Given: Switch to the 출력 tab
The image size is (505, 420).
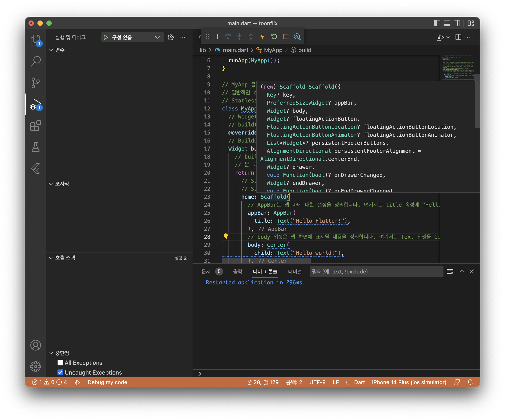Looking at the screenshot, I should (237, 271).
